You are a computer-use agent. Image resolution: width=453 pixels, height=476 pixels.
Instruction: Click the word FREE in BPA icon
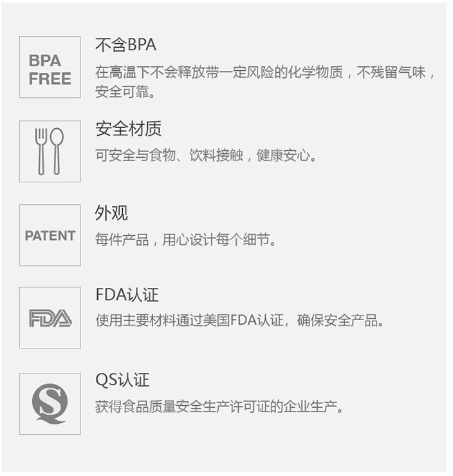(x=50, y=79)
